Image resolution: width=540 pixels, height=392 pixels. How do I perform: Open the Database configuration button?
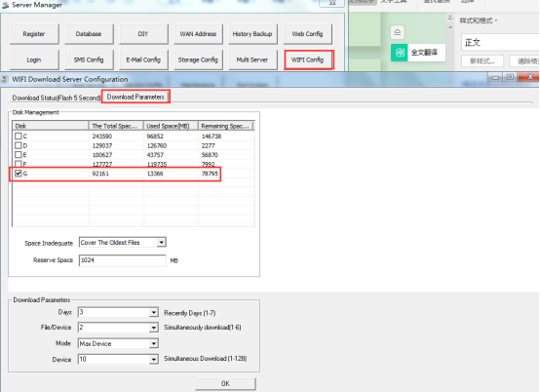(89, 34)
